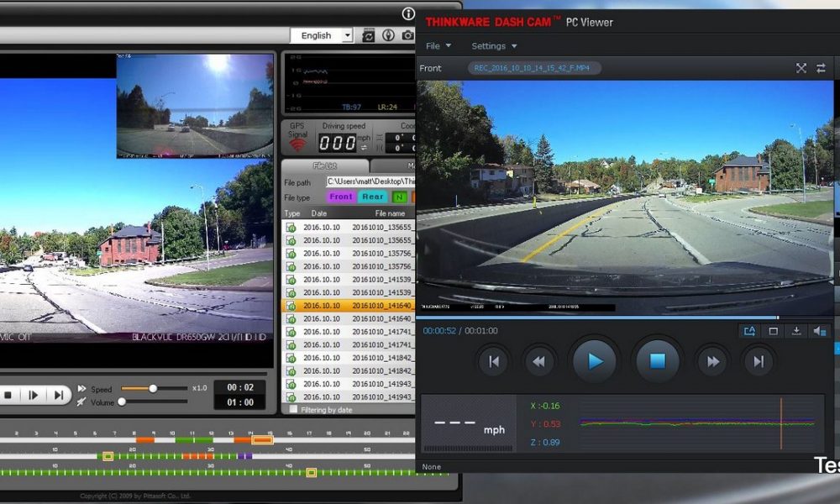Select the highlighted marker on the hour timeline
This screenshot has width=840, height=504.
point(262,440)
